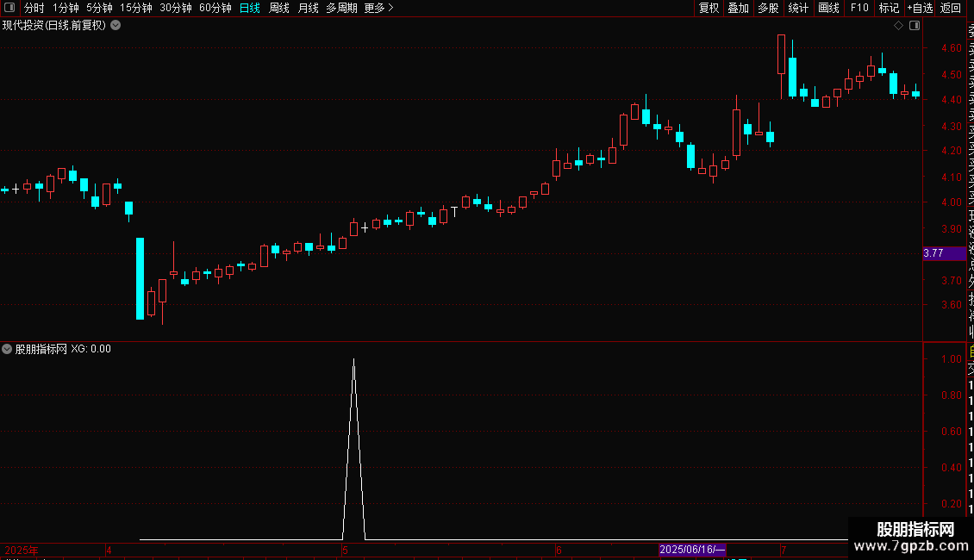
Task: Open the 多周期 multi-period view
Action: [341, 8]
